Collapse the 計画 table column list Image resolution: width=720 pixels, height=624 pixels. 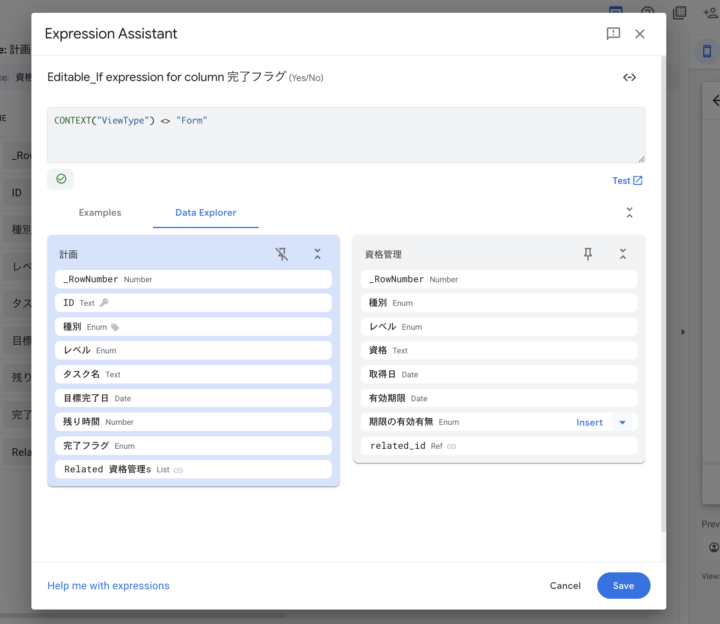[x=317, y=255]
